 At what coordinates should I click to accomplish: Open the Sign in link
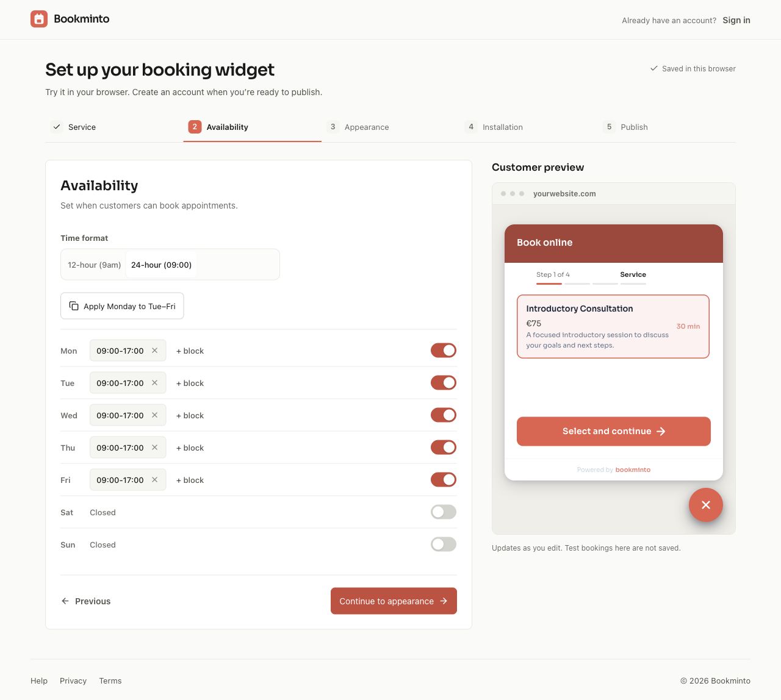[736, 20]
